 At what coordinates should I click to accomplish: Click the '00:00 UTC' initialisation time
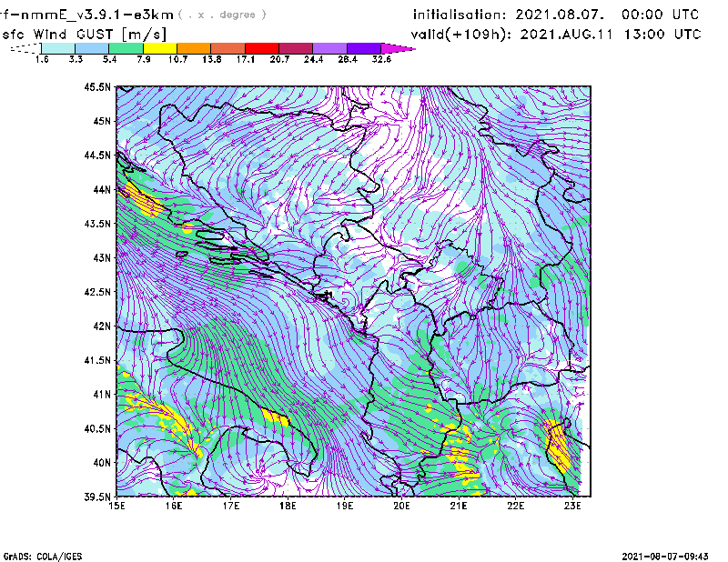(x=661, y=15)
